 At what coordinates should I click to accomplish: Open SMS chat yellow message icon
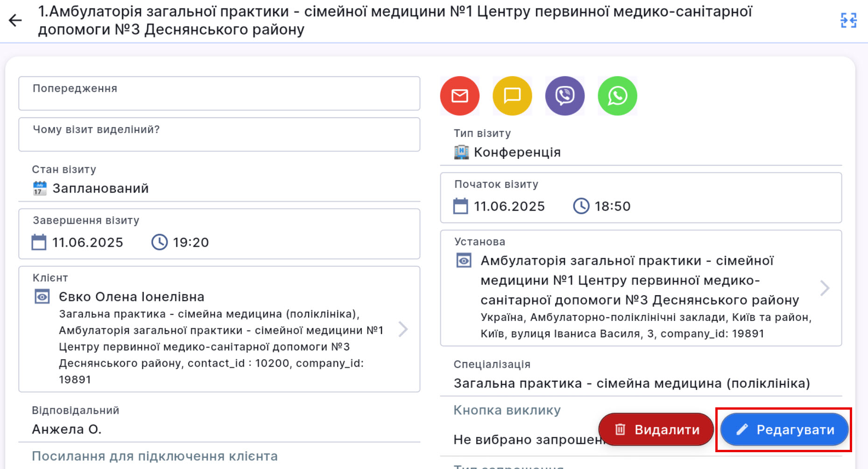tap(512, 96)
